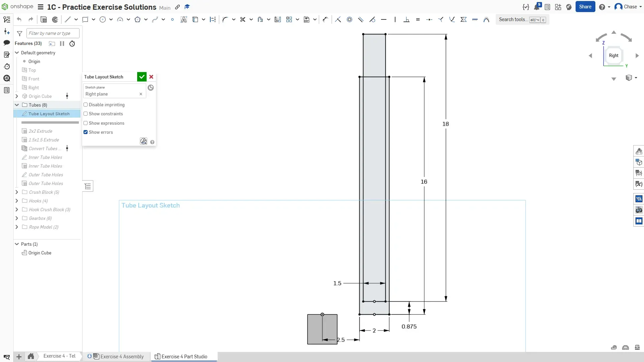644x362 pixels.
Task: Select the Line sketch tool
Action: (68, 19)
